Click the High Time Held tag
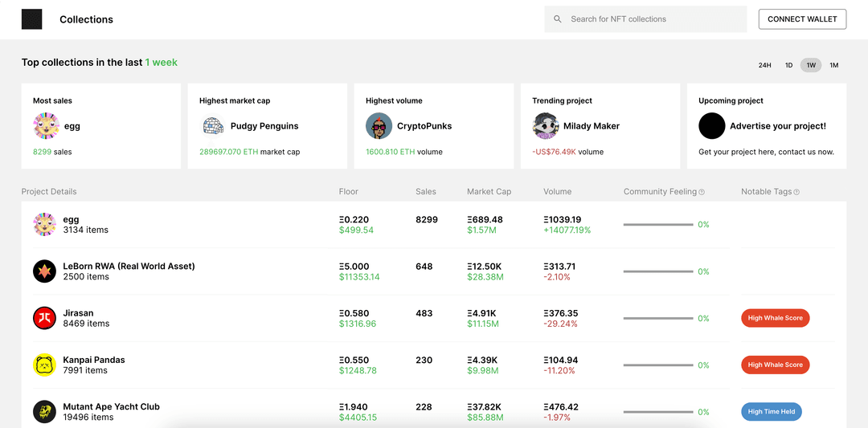The image size is (868, 428). click(x=771, y=412)
